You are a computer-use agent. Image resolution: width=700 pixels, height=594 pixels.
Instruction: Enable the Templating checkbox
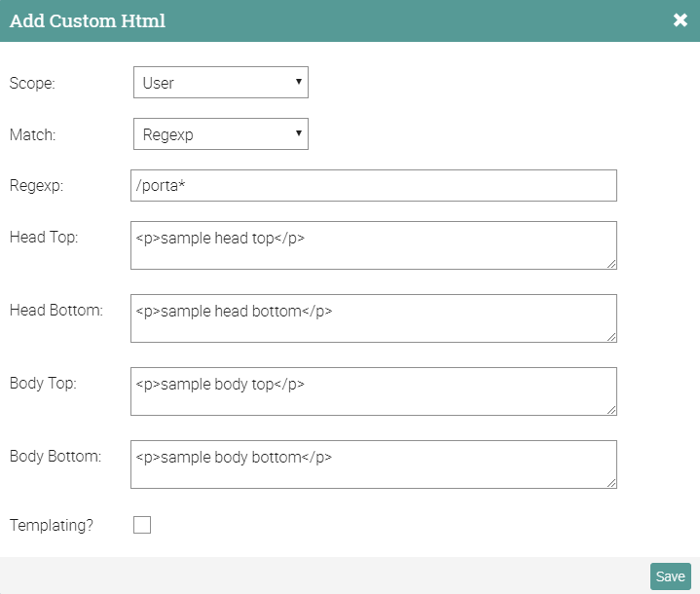tap(142, 525)
